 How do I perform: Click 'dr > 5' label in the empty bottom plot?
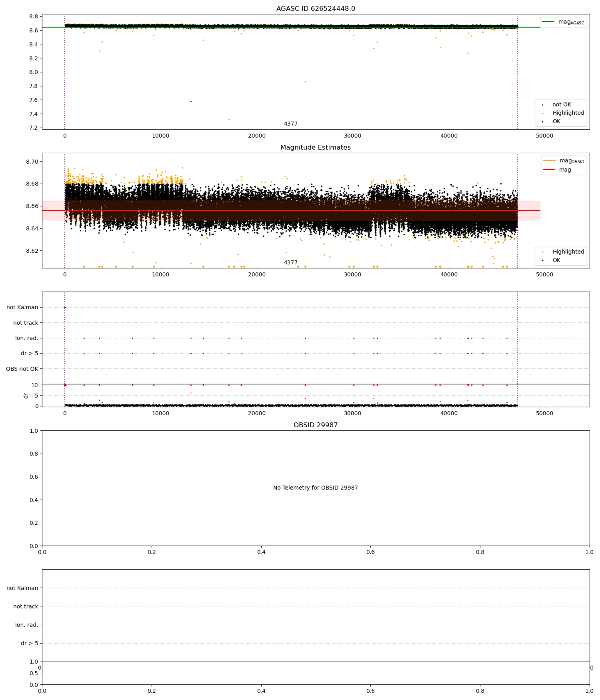click(30, 643)
